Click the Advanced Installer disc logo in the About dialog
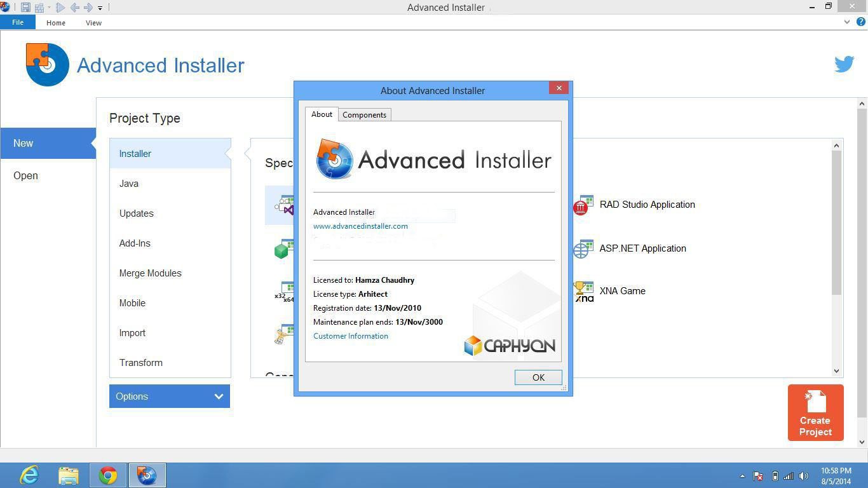868x488 pixels. tap(334, 159)
